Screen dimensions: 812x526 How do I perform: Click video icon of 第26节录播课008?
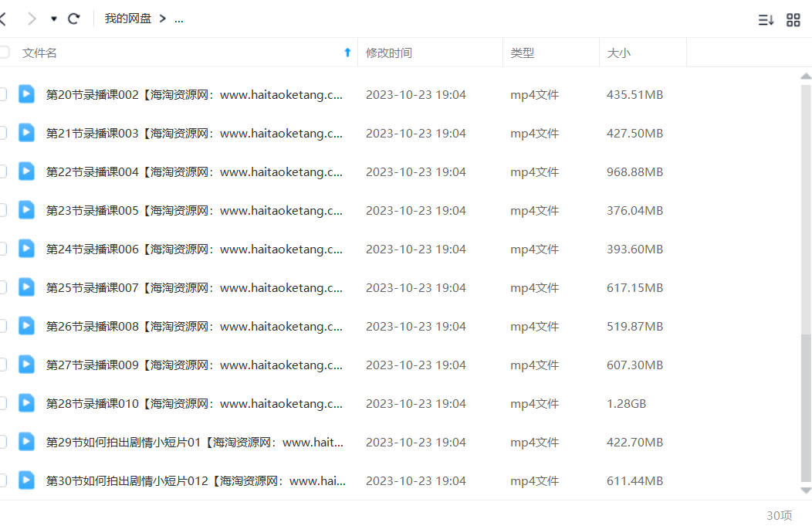coord(26,326)
